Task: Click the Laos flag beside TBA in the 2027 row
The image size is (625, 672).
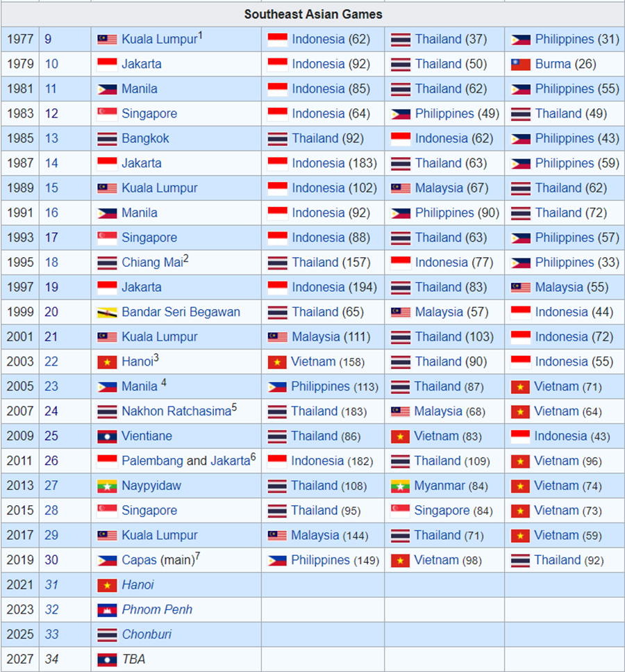Action: click(107, 660)
